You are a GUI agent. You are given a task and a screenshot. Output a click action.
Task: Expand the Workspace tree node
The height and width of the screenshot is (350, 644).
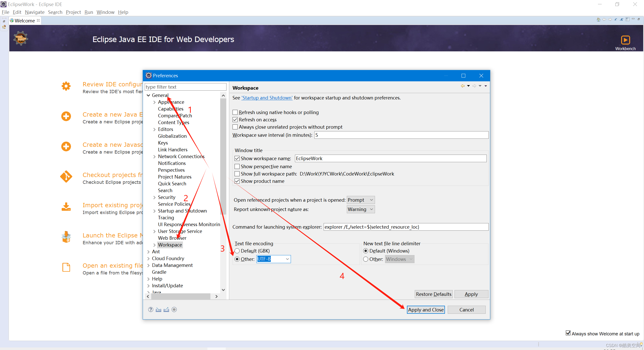point(155,245)
